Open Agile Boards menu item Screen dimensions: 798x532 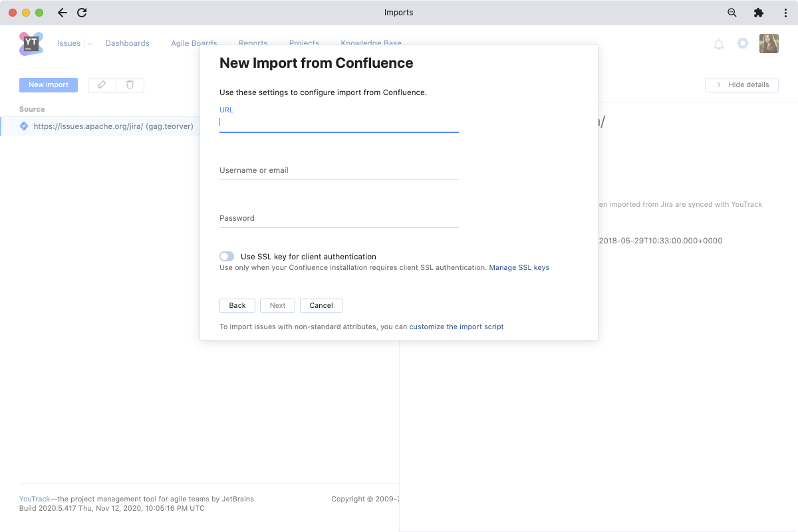pyautogui.click(x=194, y=43)
